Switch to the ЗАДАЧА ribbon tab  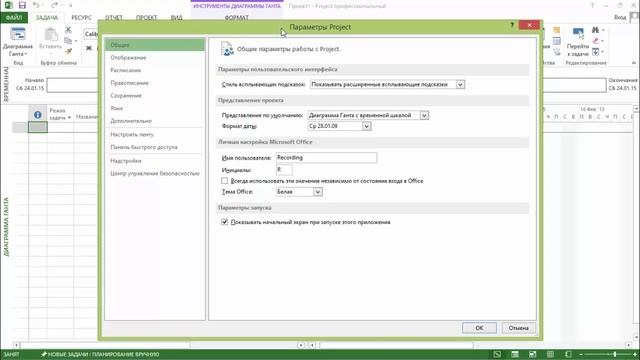tap(47, 18)
